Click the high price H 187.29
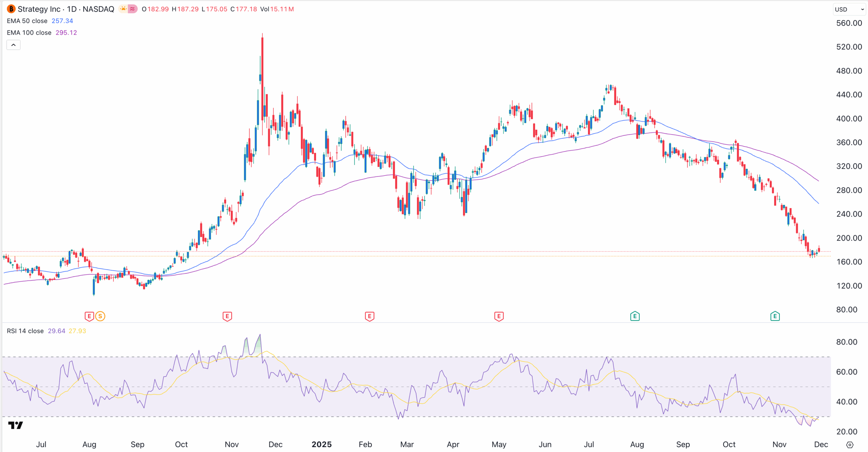 coord(185,9)
